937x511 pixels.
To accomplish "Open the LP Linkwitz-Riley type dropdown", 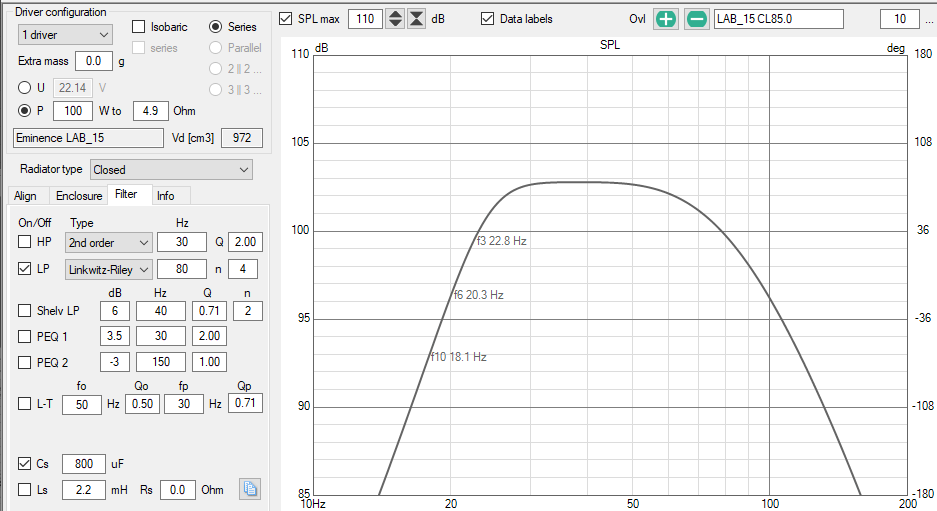I will pyautogui.click(x=108, y=270).
